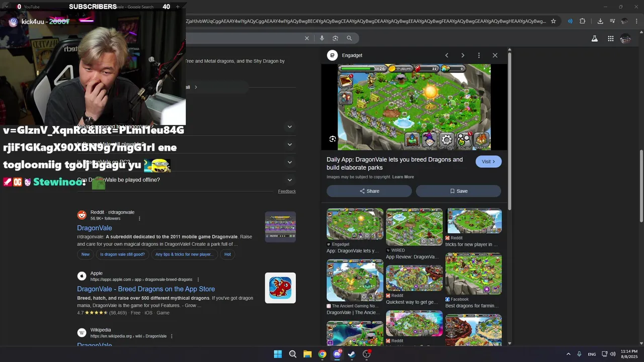Click the Learn More copyright link
Viewport: 644px width, 362px height.
pyautogui.click(x=403, y=177)
